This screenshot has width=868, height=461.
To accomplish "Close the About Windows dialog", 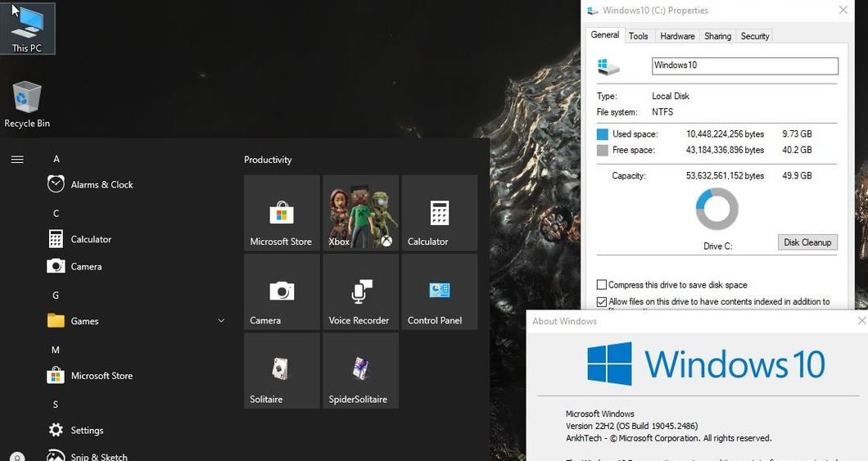I will coord(861,321).
